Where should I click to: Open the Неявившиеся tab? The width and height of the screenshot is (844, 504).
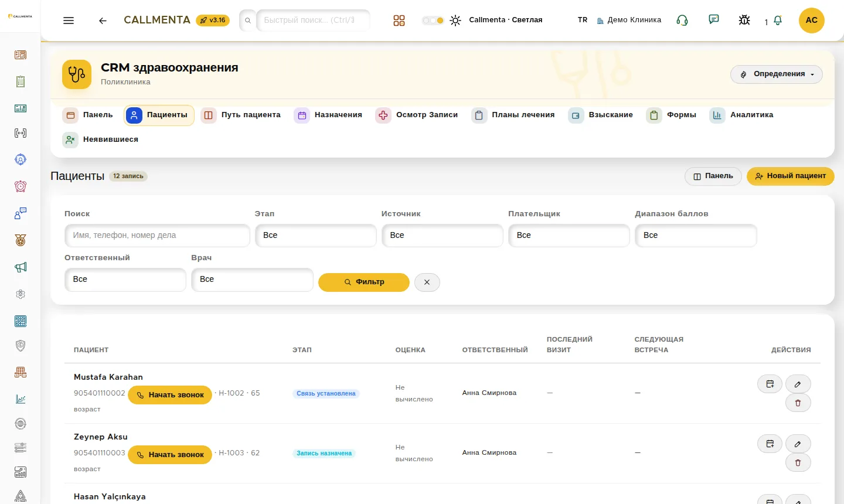[101, 139]
